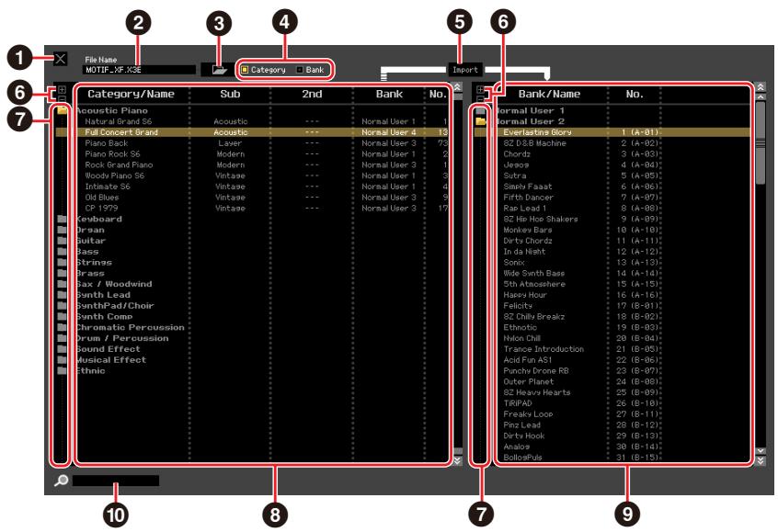
Task: Jump to bottom of left list double-arrow
Action: point(457,461)
